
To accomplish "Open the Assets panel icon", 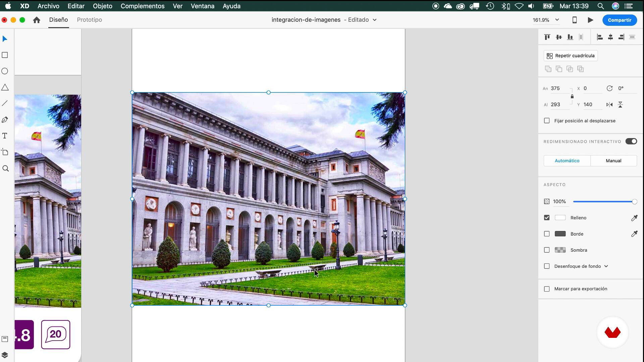I will pyautogui.click(x=5, y=339).
